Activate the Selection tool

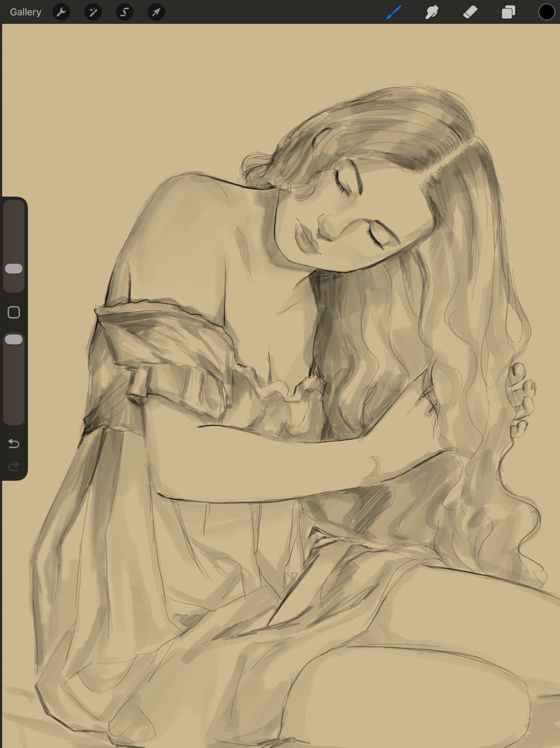pyautogui.click(x=125, y=12)
